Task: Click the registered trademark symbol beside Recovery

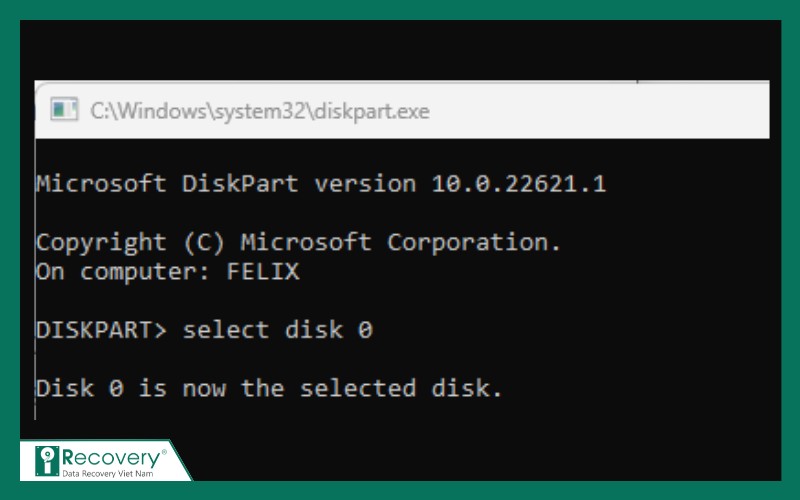Action: [164, 452]
